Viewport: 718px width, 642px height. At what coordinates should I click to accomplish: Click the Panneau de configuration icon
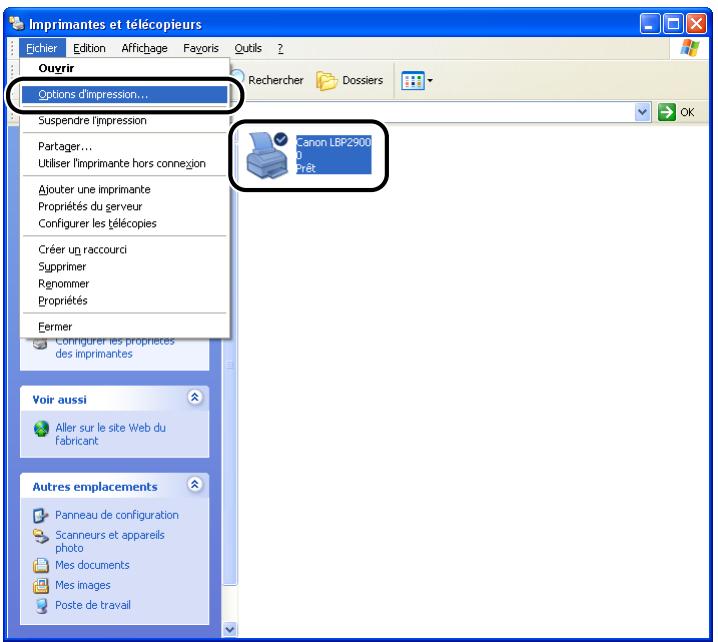[x=40, y=515]
